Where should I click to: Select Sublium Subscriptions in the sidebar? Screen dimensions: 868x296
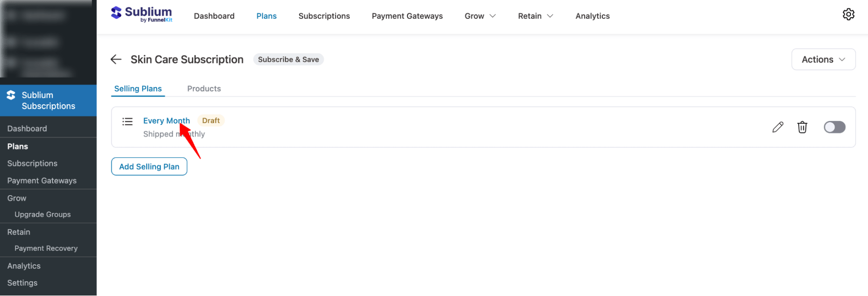click(x=48, y=100)
